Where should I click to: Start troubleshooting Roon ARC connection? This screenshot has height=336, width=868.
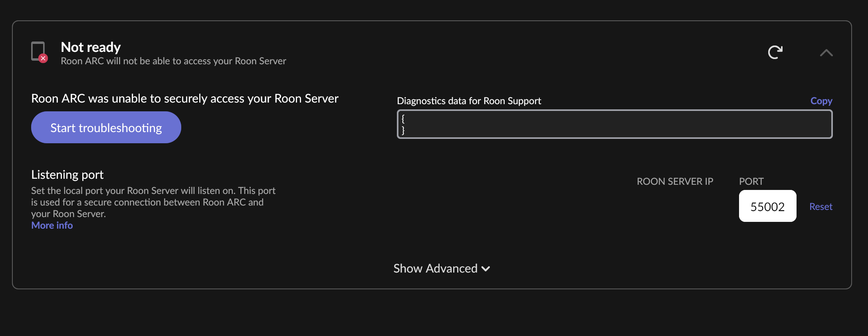click(x=106, y=127)
